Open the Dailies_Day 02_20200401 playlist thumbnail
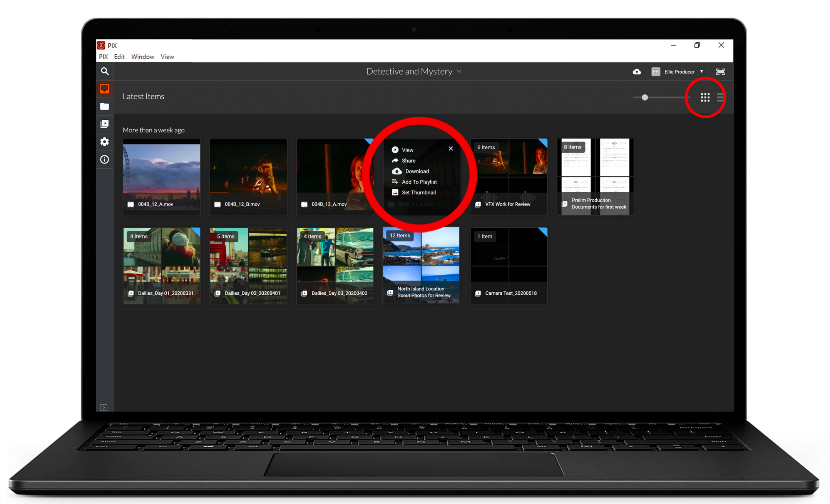 pos(248,265)
